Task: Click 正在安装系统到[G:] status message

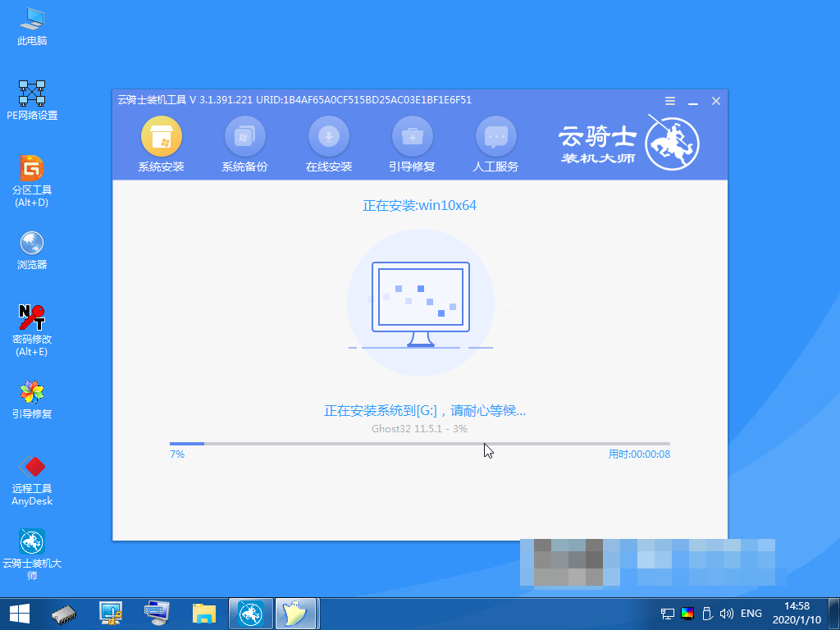Action: click(425, 411)
